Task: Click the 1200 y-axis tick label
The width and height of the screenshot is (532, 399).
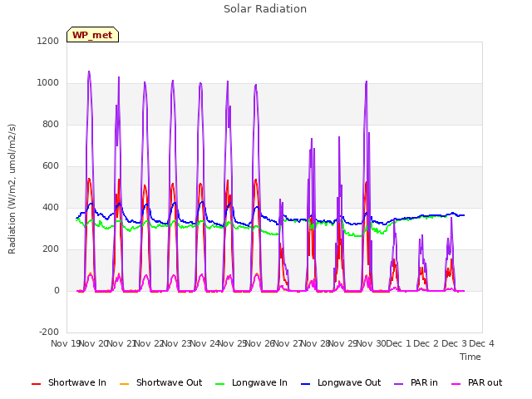Action: point(48,41)
